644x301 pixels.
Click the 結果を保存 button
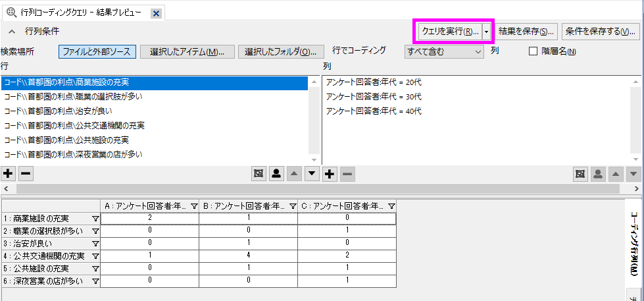(527, 31)
